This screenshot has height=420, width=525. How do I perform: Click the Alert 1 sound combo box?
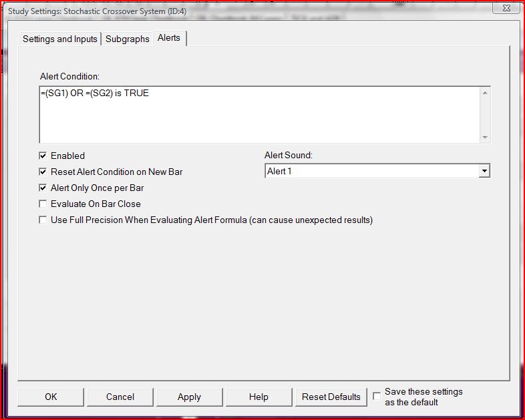[x=377, y=171]
